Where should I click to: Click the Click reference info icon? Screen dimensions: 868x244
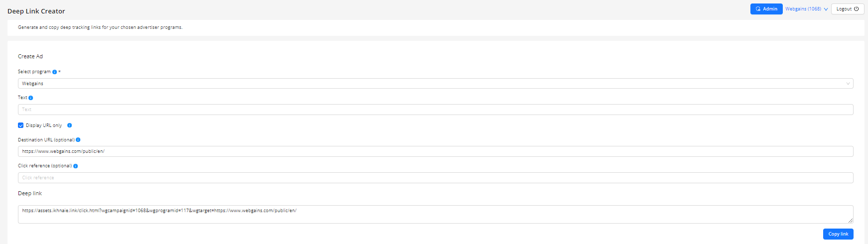click(x=76, y=166)
